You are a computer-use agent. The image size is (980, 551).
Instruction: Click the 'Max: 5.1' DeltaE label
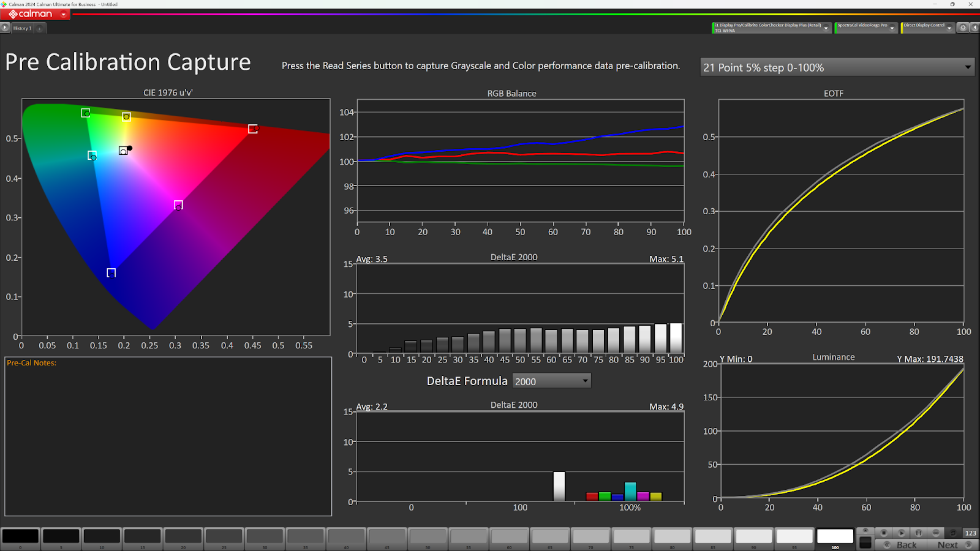point(666,259)
